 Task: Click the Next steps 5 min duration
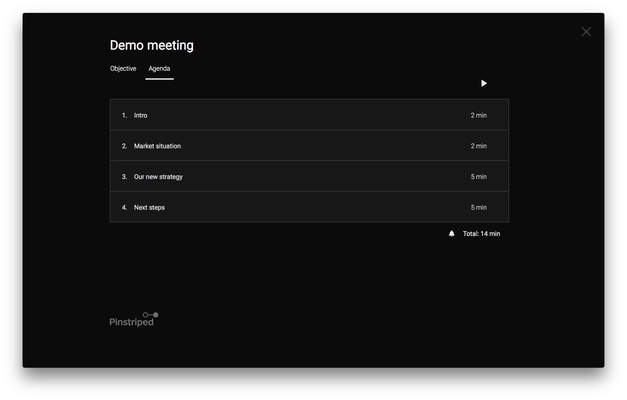click(479, 208)
